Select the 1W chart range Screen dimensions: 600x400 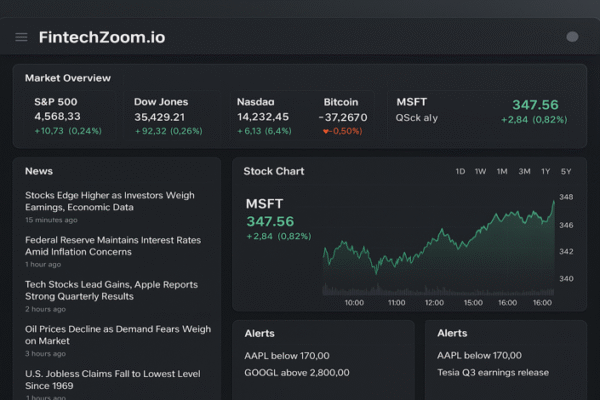[x=480, y=171]
